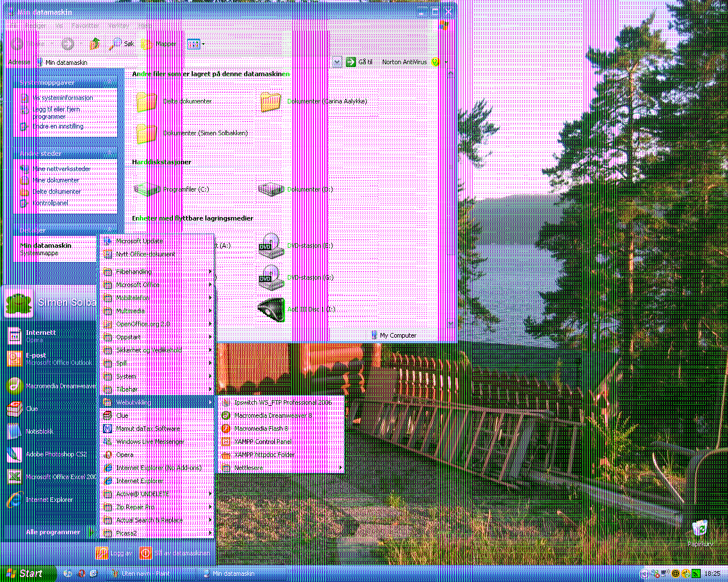
Task: Launch Adobe Photoshop CS2
Action: pos(50,454)
